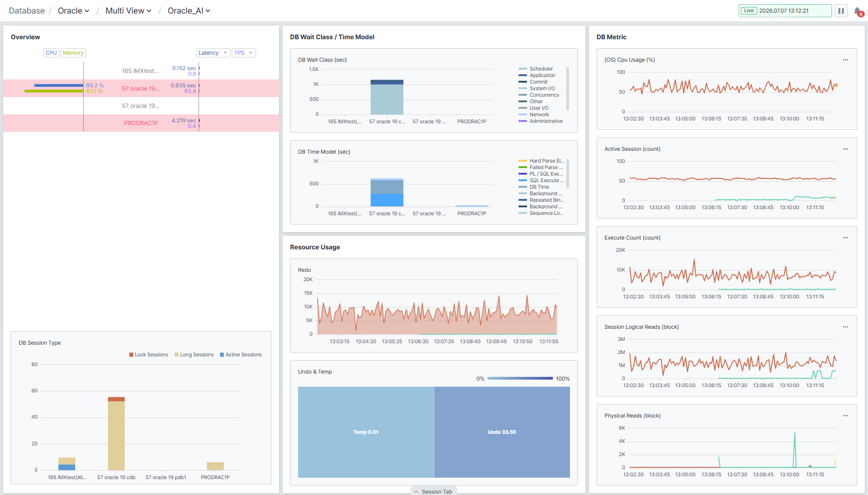This screenshot has height=495, width=868.
Task: Open the Multi View breadcrumb menu
Action: coord(128,11)
